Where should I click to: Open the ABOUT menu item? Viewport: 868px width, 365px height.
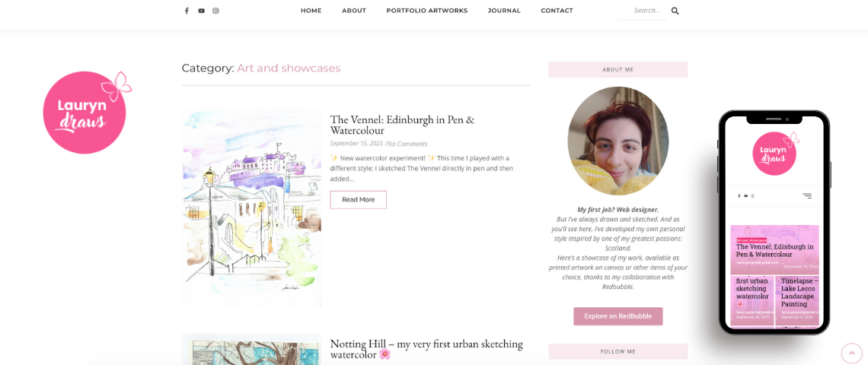[354, 11]
